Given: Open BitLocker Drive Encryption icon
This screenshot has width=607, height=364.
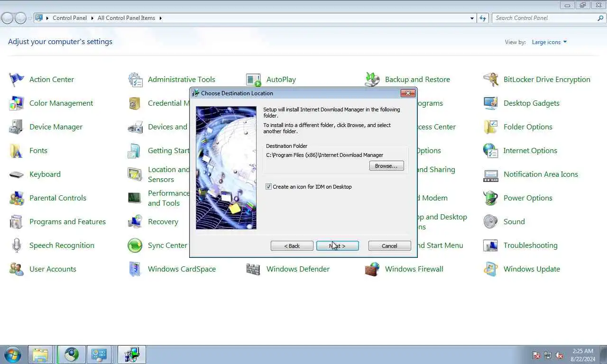Looking at the screenshot, I should (x=491, y=80).
